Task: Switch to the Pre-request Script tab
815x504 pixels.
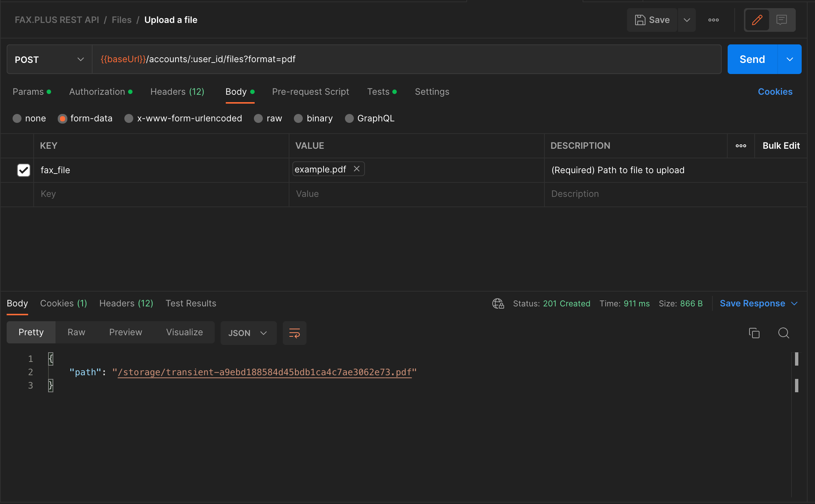Action: [x=310, y=92]
